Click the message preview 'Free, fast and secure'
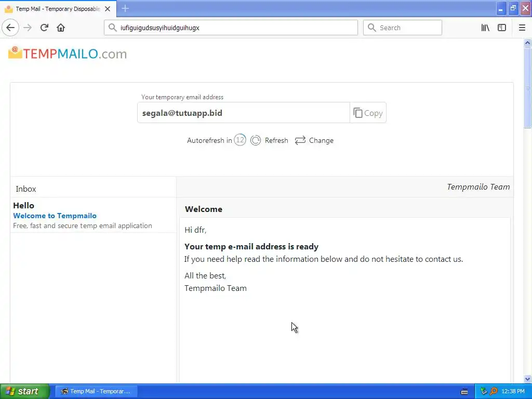Image resolution: width=532 pixels, height=399 pixels. coord(83,225)
